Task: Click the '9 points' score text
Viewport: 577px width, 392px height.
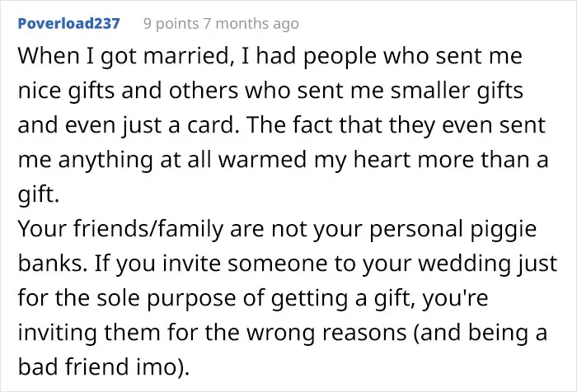Action: (171, 24)
